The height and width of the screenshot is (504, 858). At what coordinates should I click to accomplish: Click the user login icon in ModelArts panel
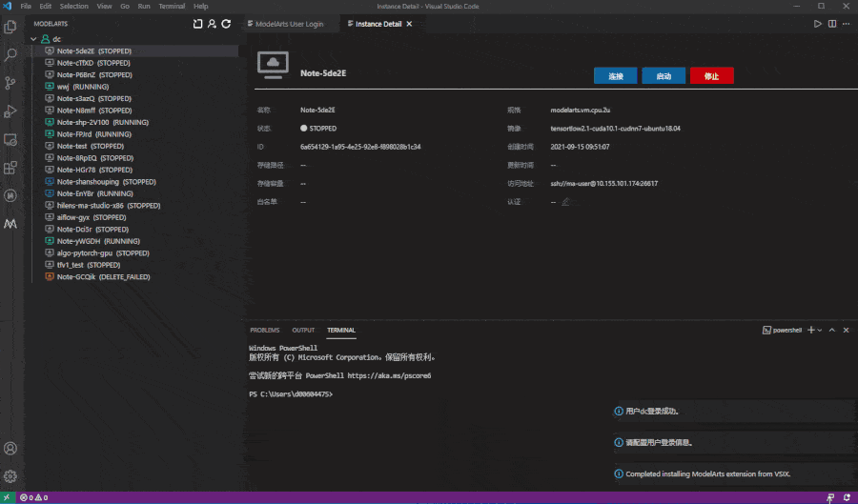pos(212,24)
